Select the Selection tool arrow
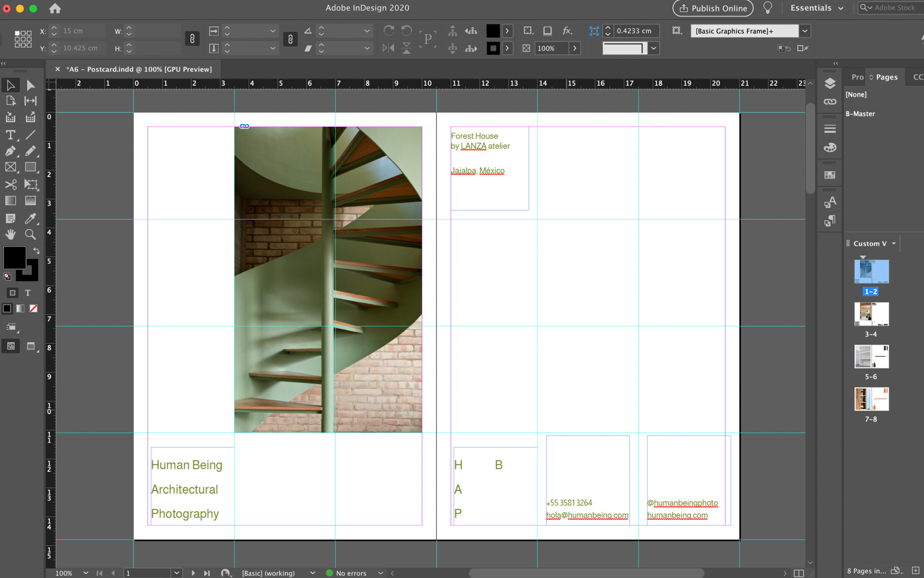The height and width of the screenshot is (578, 924). point(10,85)
